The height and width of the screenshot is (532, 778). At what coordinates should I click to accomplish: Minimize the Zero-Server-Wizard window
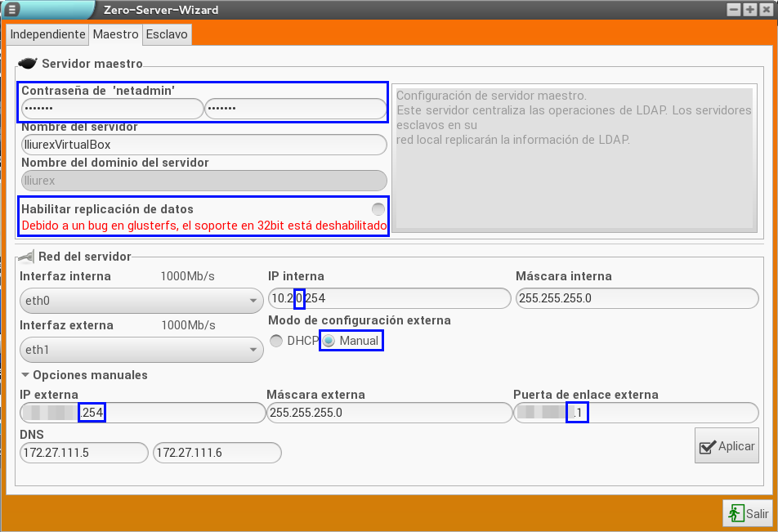click(x=733, y=10)
